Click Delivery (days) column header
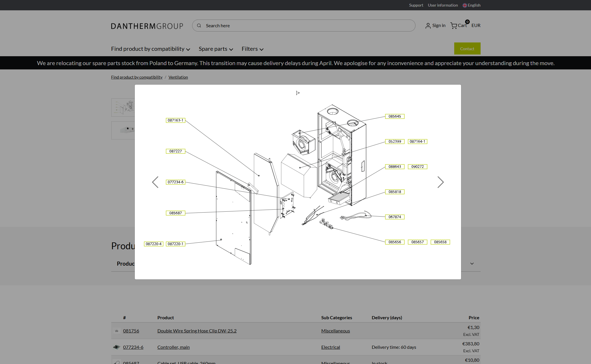 click(387, 318)
